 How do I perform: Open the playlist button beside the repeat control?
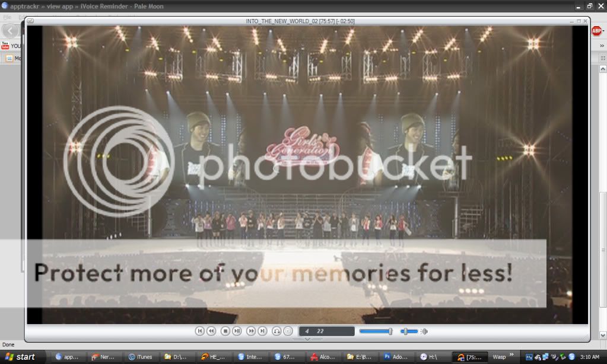pyautogui.click(x=288, y=331)
